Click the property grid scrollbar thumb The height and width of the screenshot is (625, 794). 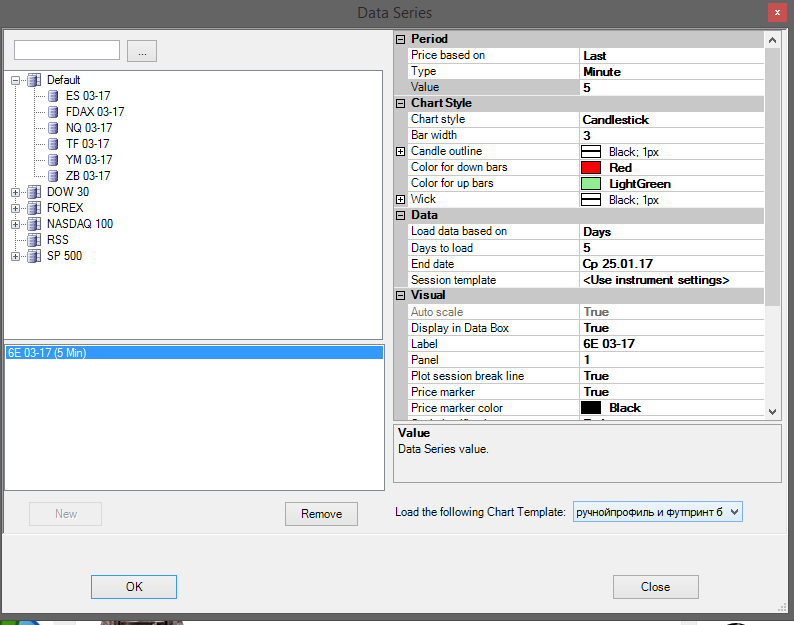772,177
